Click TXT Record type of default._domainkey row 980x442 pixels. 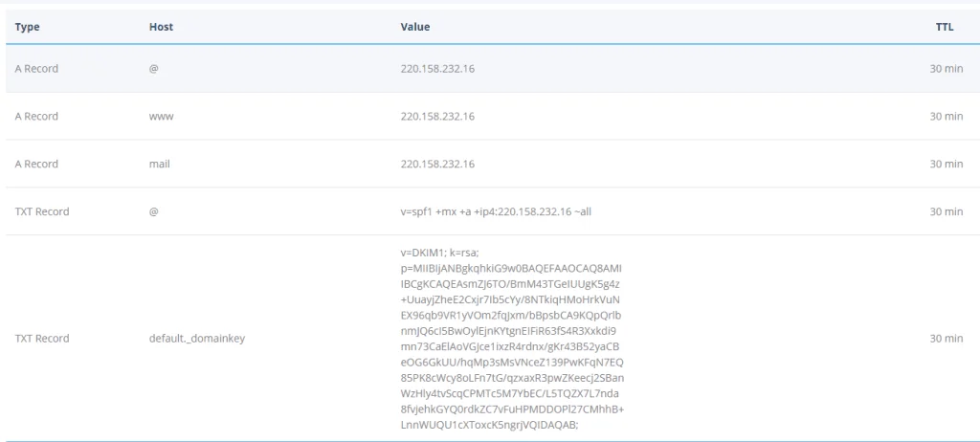[42, 339]
